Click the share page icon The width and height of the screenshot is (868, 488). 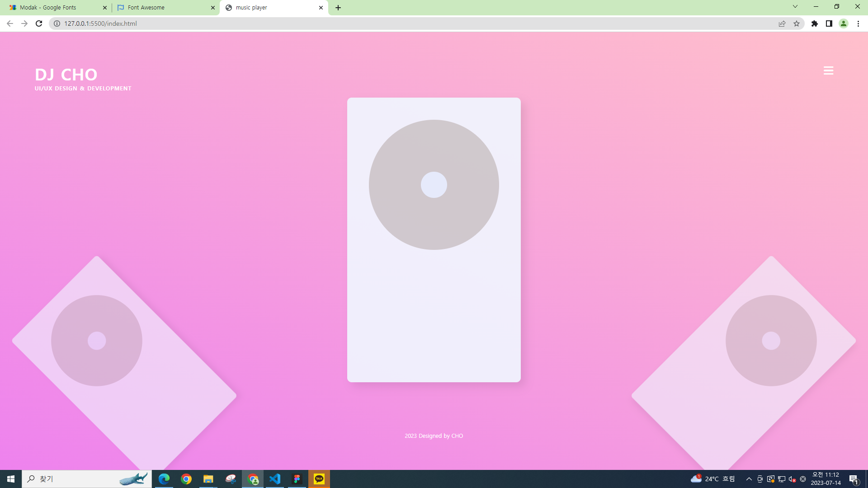(782, 23)
